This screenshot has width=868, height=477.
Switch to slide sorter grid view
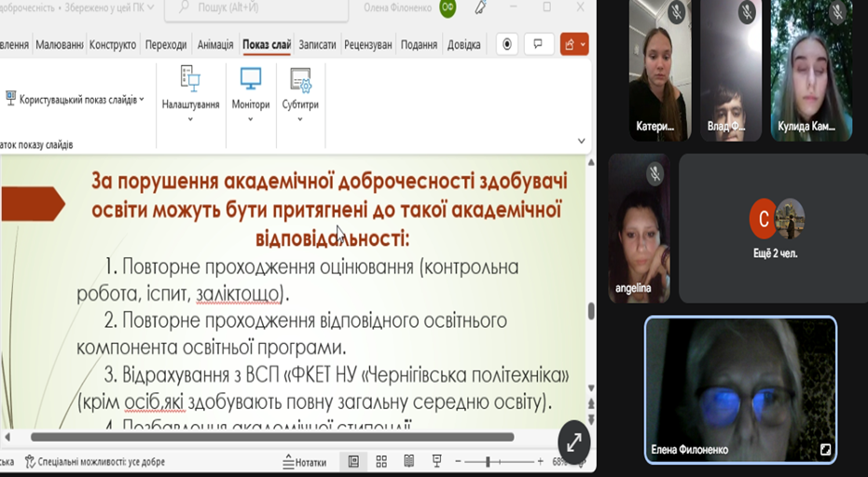tap(381, 461)
